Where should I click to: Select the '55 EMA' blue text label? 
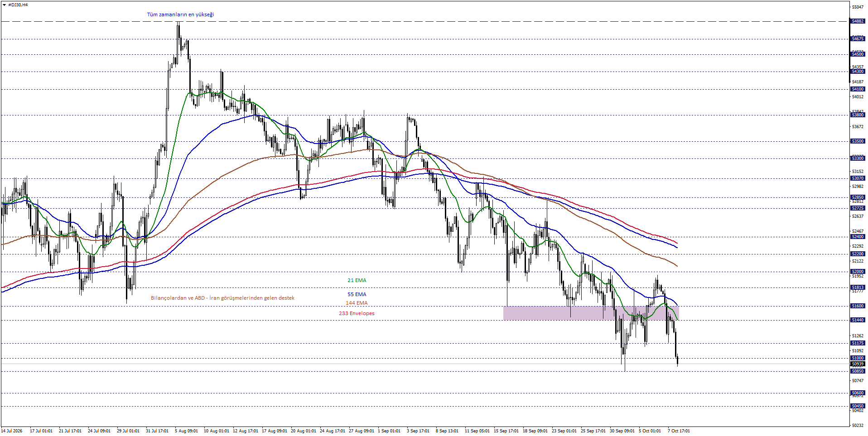click(x=357, y=294)
